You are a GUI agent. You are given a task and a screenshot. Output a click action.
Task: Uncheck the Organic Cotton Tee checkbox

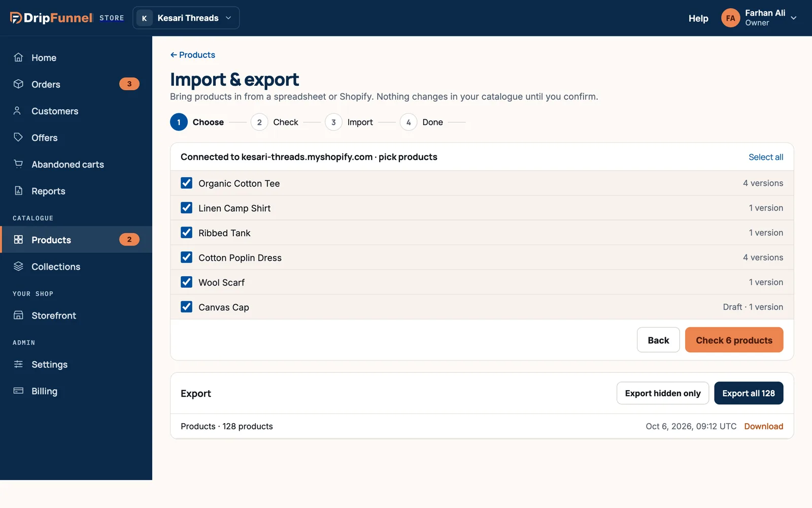pyautogui.click(x=186, y=183)
